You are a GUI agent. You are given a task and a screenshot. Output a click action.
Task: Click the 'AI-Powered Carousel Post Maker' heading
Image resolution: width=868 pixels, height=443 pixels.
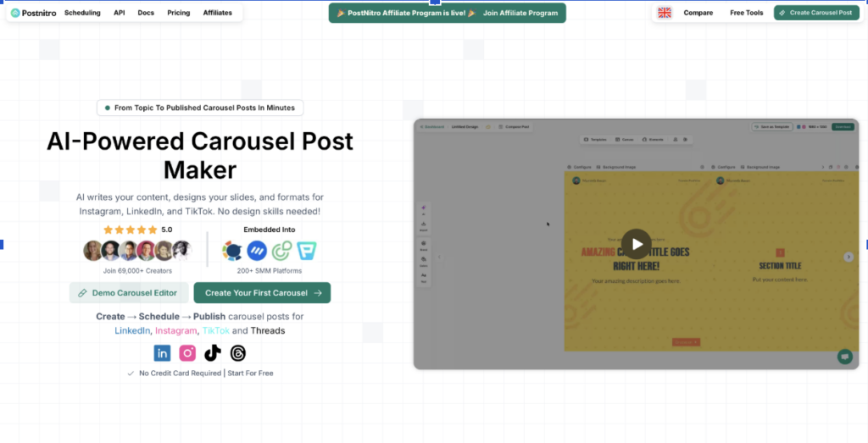[200, 155]
